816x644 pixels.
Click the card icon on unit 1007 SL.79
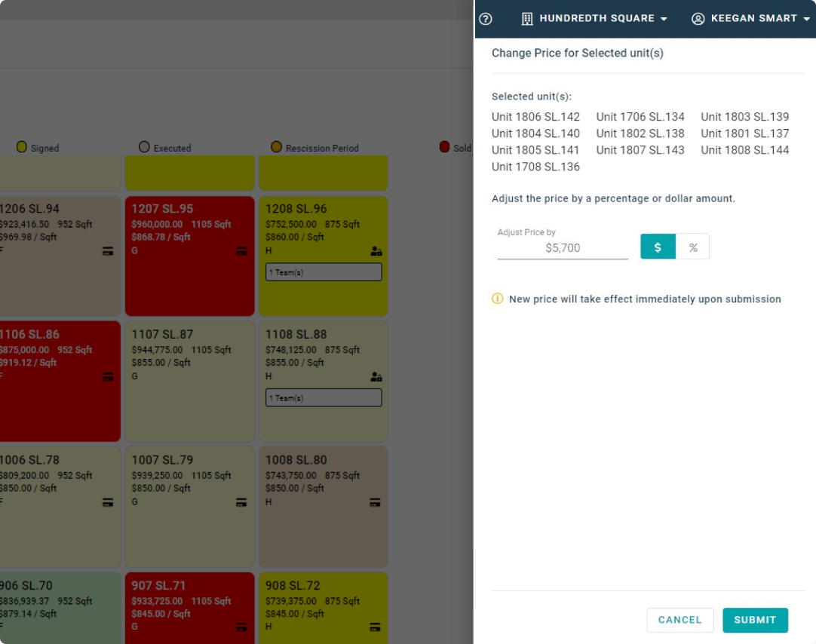[x=241, y=502]
